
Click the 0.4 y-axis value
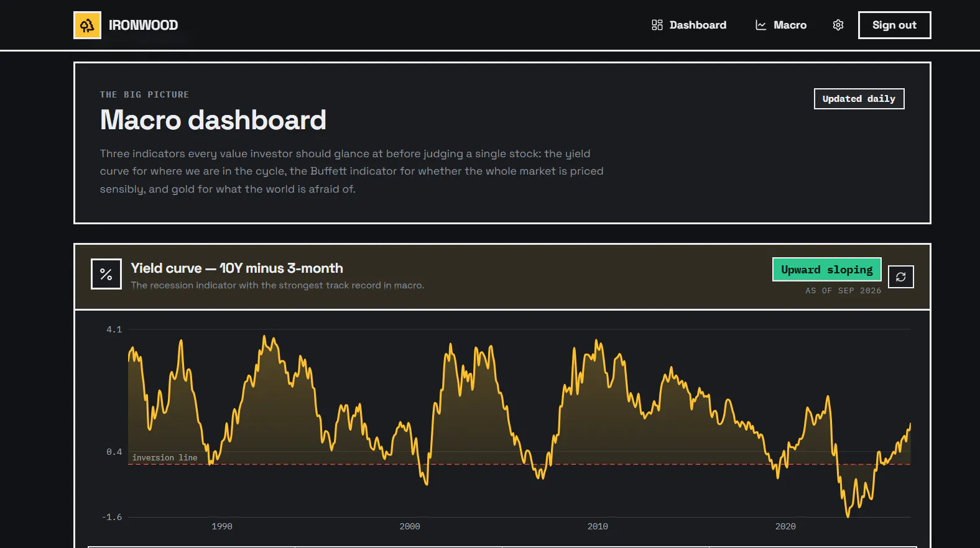click(114, 452)
